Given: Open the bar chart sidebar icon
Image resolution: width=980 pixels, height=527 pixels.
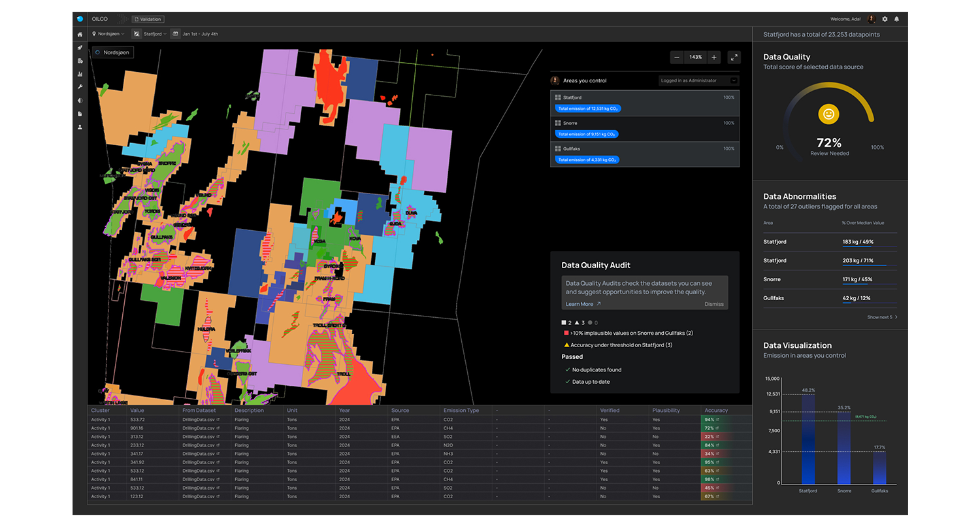Looking at the screenshot, I should click(x=80, y=75).
